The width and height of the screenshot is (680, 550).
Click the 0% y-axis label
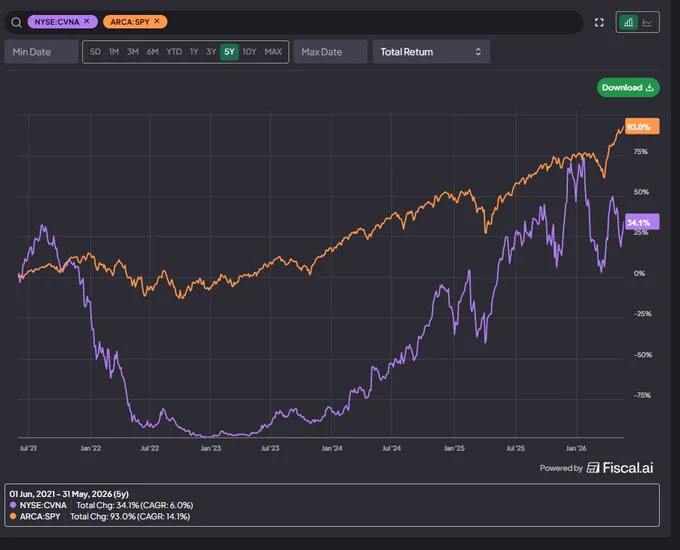(x=639, y=273)
